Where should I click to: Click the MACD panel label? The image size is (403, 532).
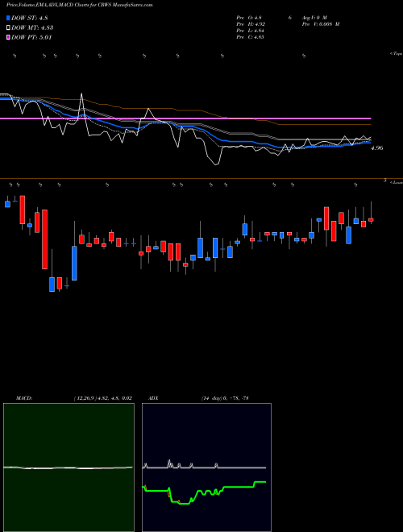tap(24, 398)
